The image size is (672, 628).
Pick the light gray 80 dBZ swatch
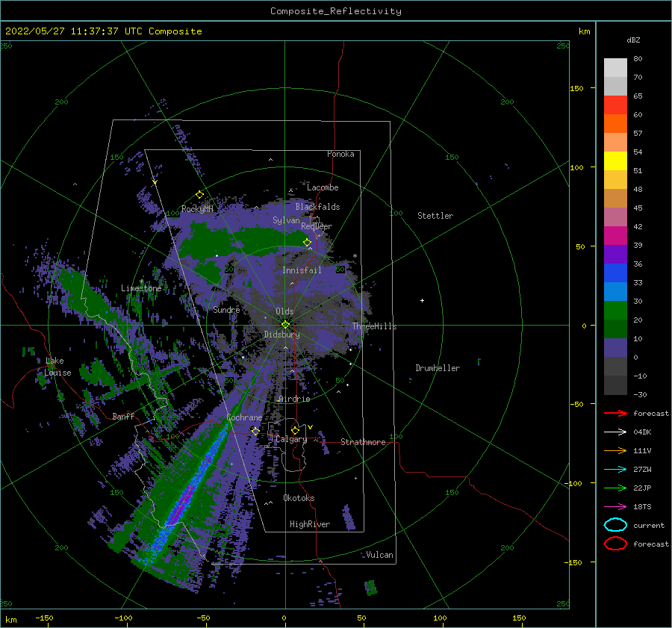(x=615, y=68)
